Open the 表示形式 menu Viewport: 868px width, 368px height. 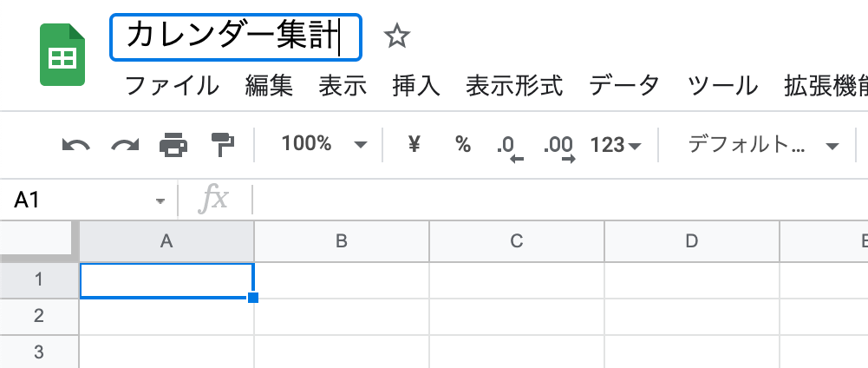(514, 86)
